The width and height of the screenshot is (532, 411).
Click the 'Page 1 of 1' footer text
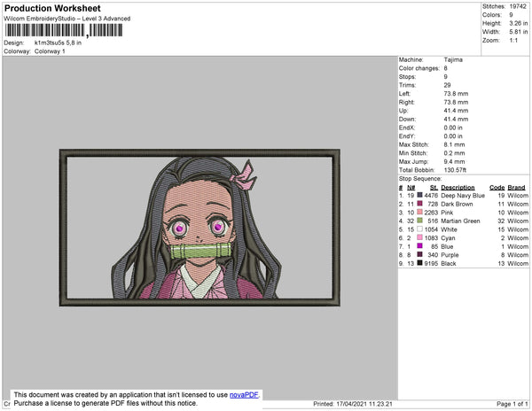512,404
